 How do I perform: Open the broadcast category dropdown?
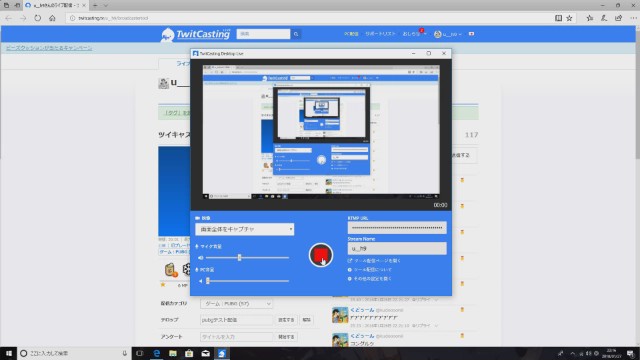(x=236, y=304)
